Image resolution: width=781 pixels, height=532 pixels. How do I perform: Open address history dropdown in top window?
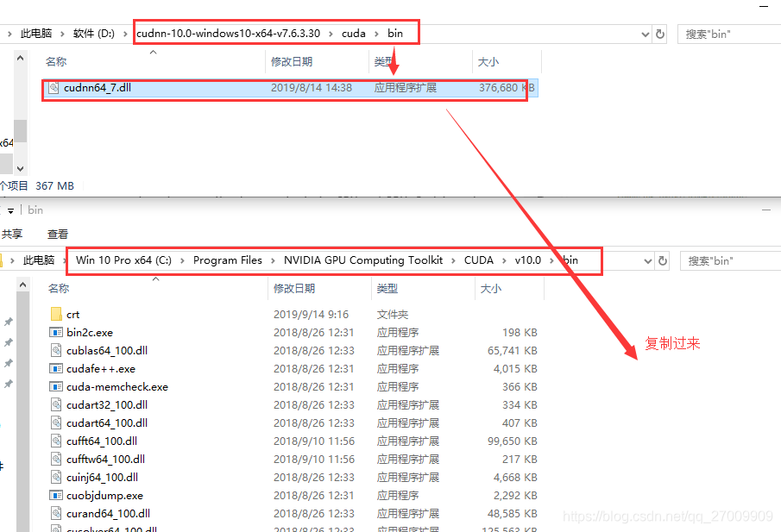[x=646, y=34]
